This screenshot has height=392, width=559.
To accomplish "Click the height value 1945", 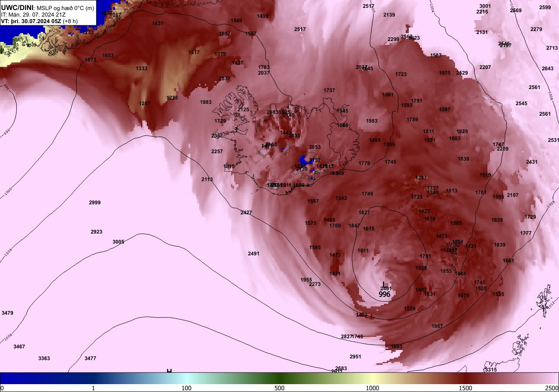I will coord(342,111).
